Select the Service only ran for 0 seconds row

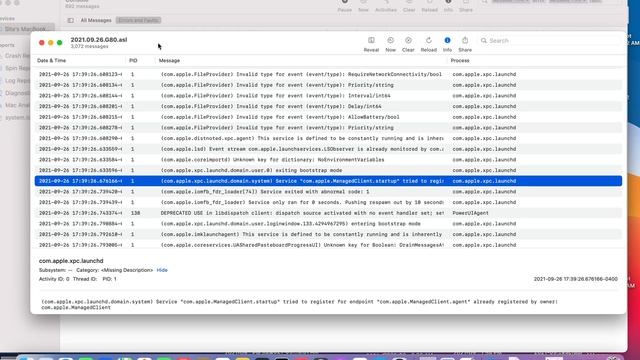point(328,202)
